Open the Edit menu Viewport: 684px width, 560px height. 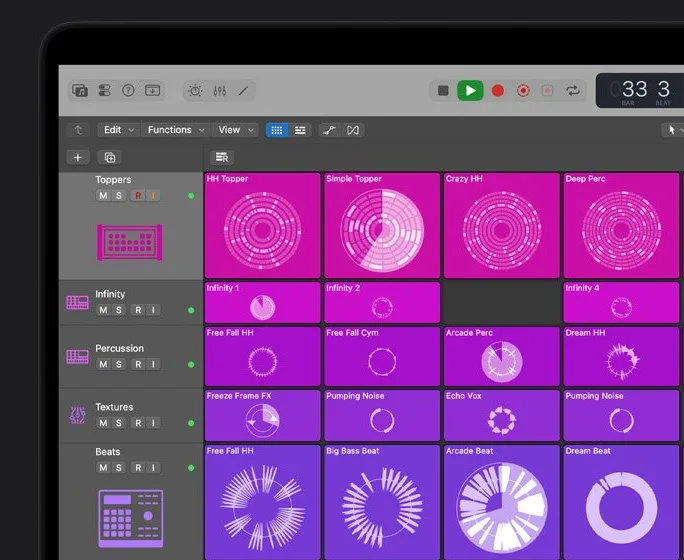[x=118, y=130]
